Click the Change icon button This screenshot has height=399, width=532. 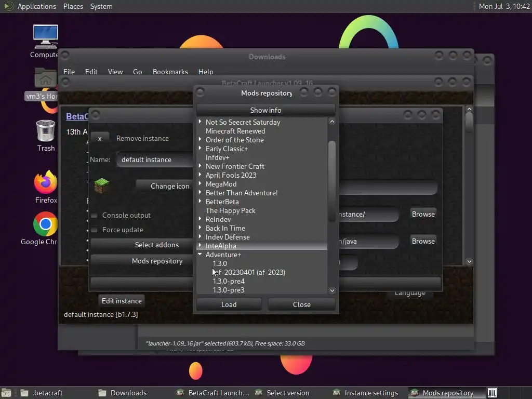point(165,186)
